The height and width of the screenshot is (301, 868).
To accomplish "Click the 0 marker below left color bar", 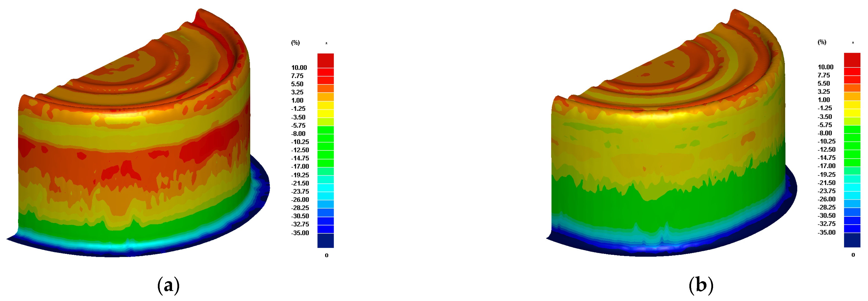I will pos(326,256).
